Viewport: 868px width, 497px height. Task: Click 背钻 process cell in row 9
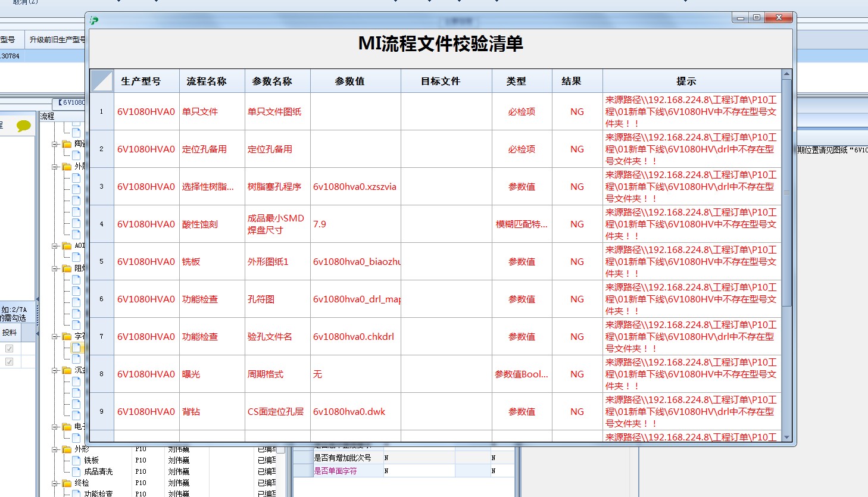pos(212,411)
